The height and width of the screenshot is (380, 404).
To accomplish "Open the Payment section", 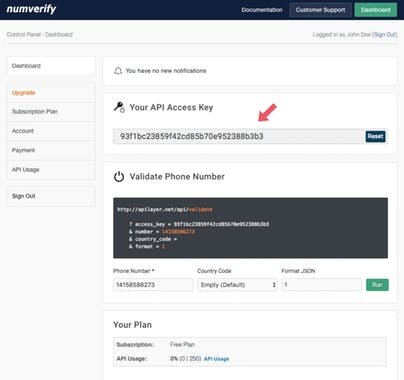I will [51, 150].
